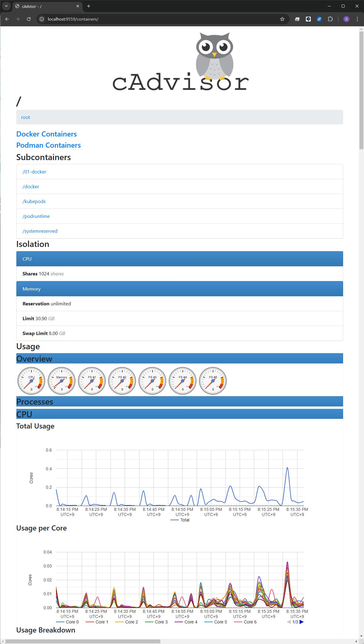Screen dimensions: 364x644
Task: Click the Core 1 legend entry
Action: (97, 622)
